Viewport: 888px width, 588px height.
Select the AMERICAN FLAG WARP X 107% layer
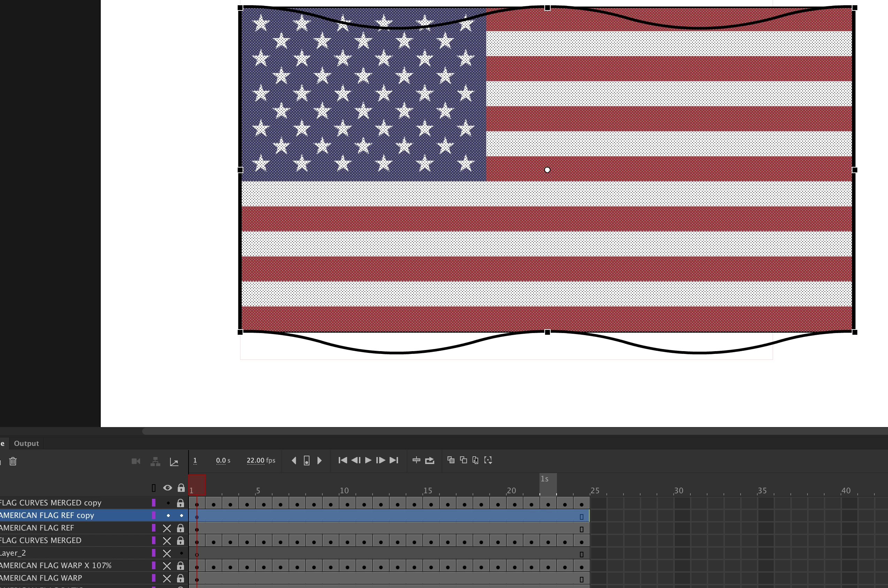tap(56, 565)
